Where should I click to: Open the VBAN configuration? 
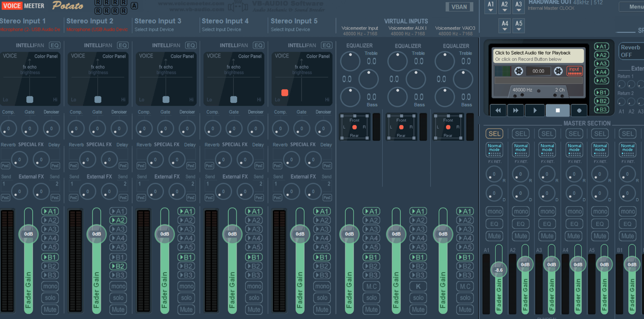pyautogui.click(x=459, y=7)
